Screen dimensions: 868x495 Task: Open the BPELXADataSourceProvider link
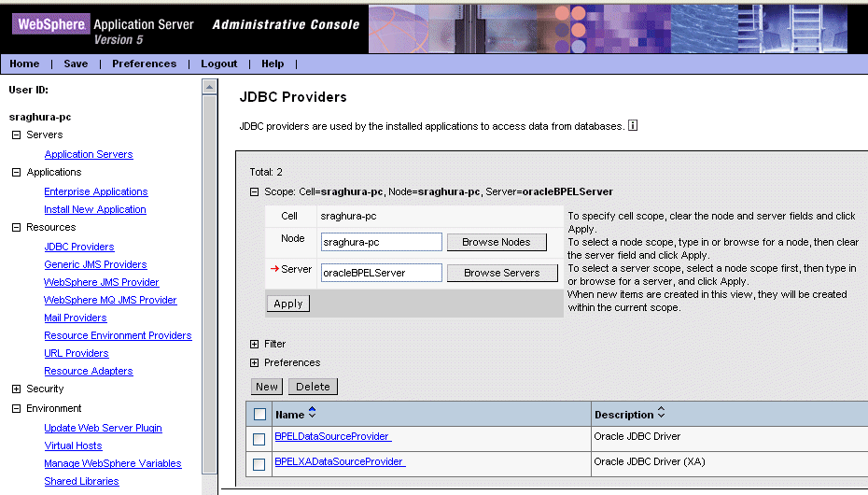click(x=340, y=461)
